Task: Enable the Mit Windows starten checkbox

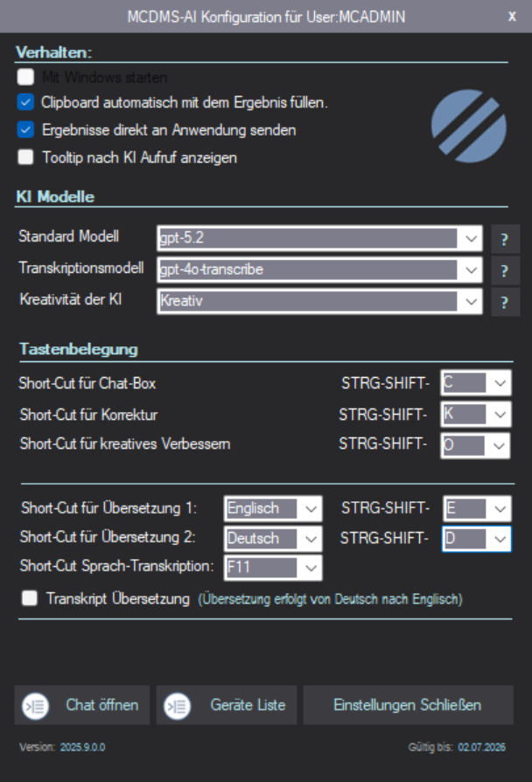Action: pos(26,77)
